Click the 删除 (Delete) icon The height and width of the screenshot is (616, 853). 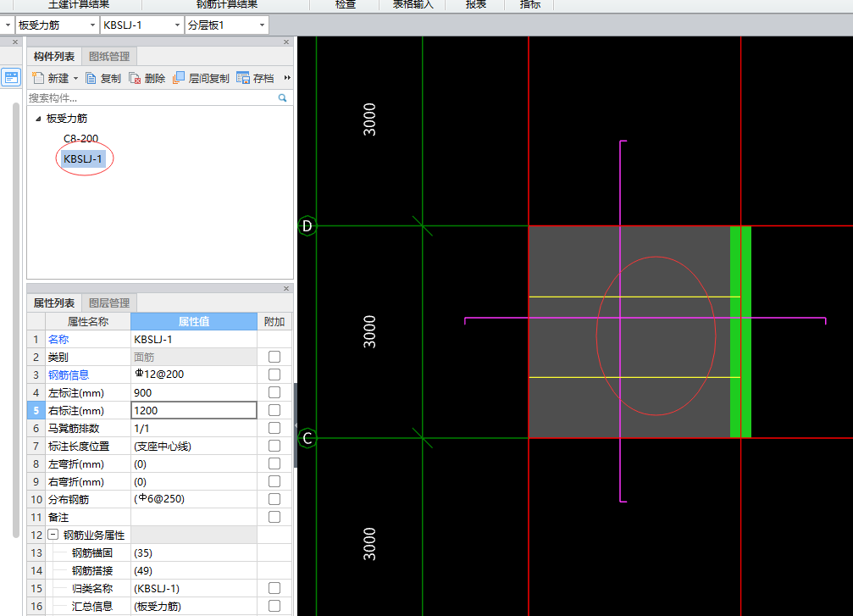point(135,78)
